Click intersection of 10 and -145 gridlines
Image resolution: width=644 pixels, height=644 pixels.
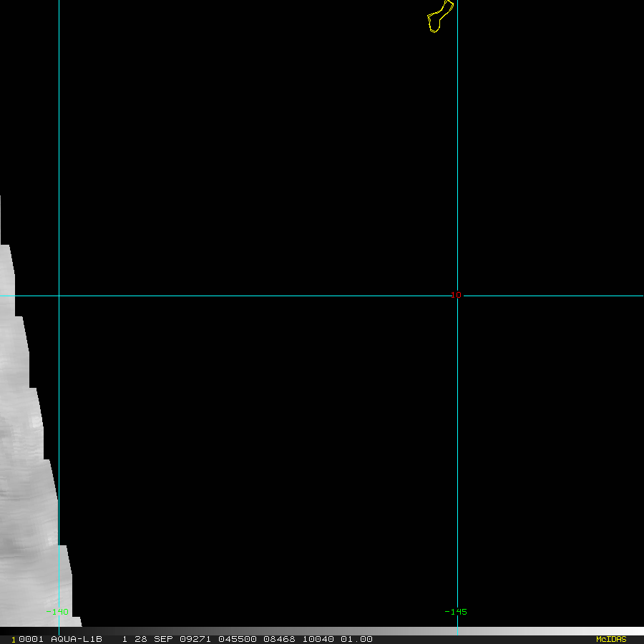pyautogui.click(x=457, y=296)
